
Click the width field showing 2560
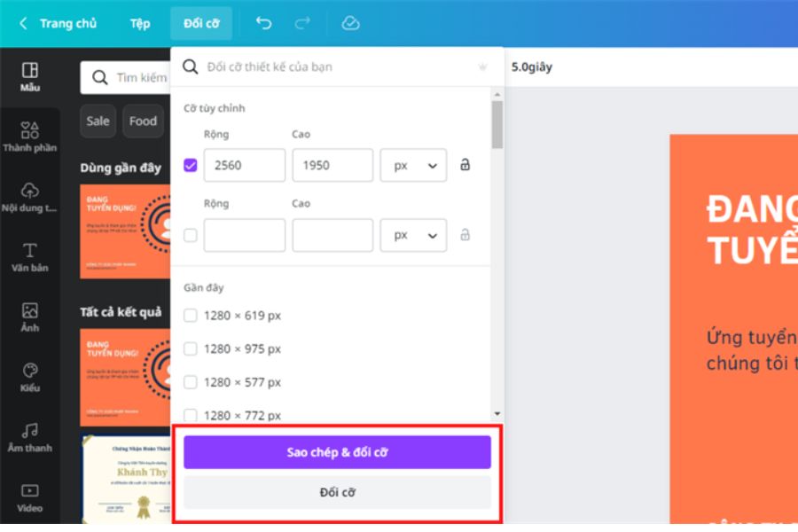244,165
